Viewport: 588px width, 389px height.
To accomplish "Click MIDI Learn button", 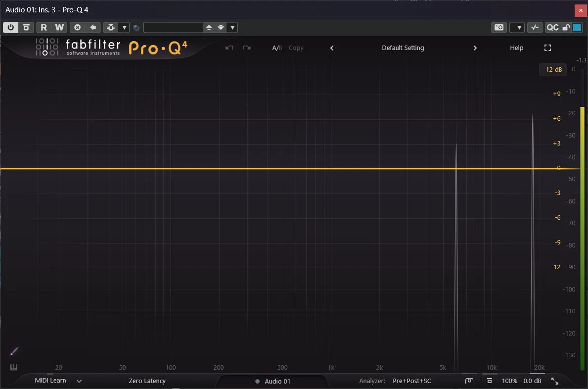I will point(50,381).
